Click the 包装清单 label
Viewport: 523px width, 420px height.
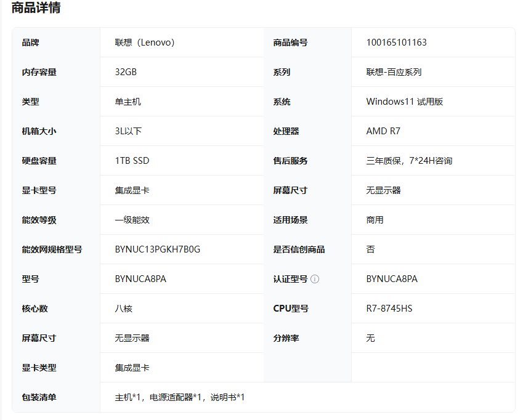39,397
